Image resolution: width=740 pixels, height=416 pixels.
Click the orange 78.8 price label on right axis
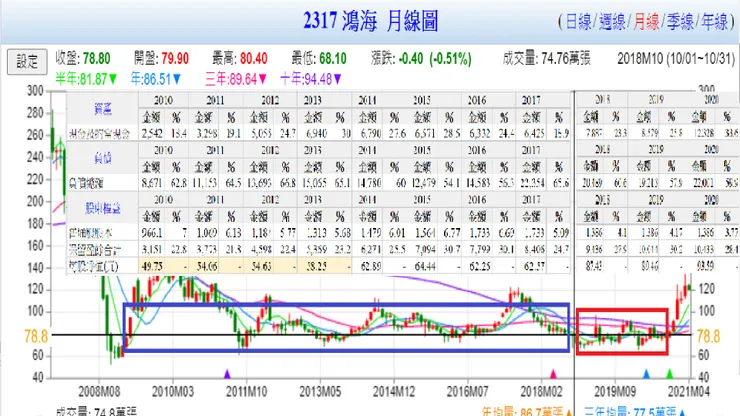tap(708, 336)
